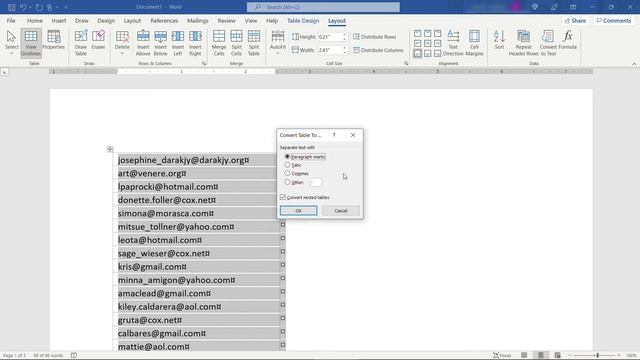
Task: Click Merge Cells
Action: (x=219, y=42)
